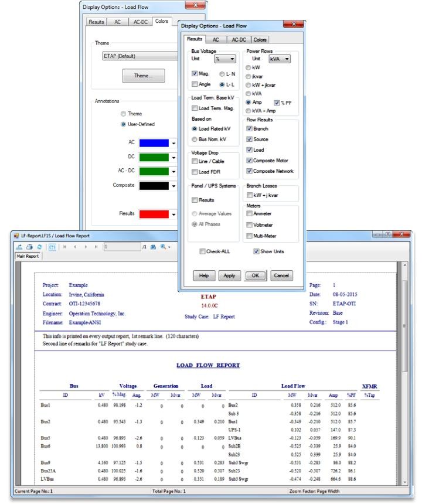Open the Power Flows Unit kVA dropdown

click(280, 59)
